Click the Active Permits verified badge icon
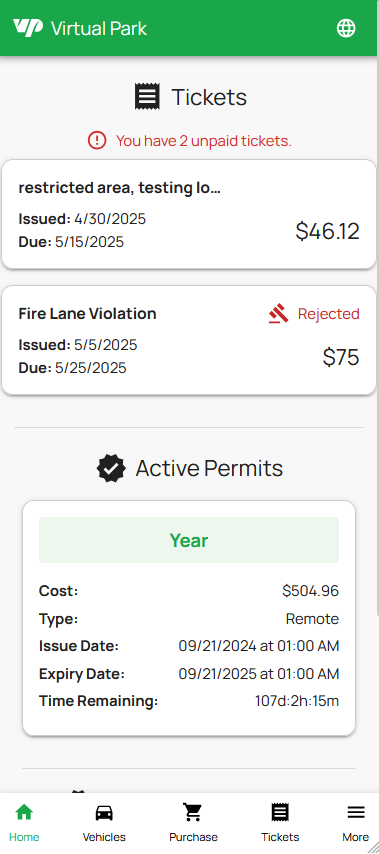Image resolution: width=379 pixels, height=854 pixels. (111, 468)
